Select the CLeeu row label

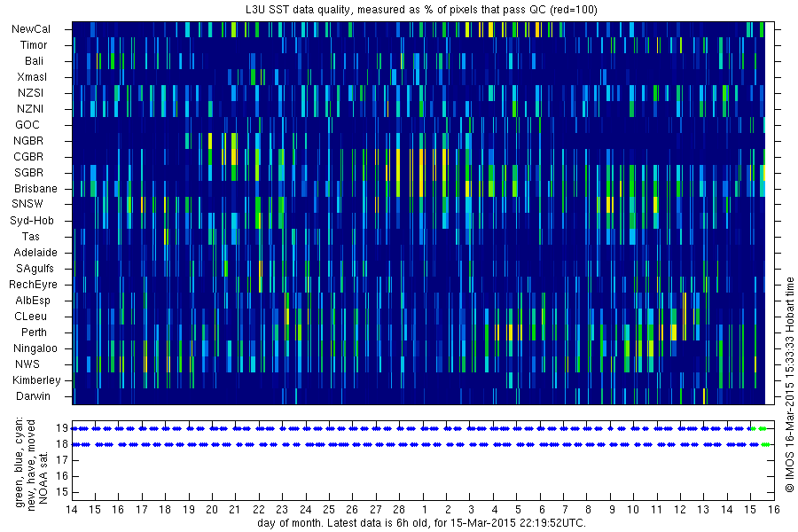click(30, 317)
